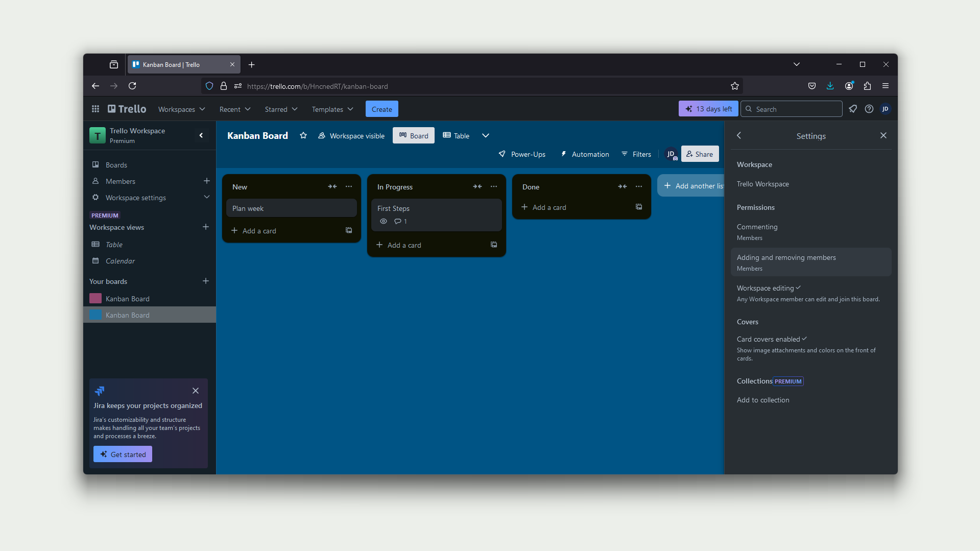Viewport: 980px width, 551px height.
Task: Open list actions for Done list
Action: (x=639, y=186)
